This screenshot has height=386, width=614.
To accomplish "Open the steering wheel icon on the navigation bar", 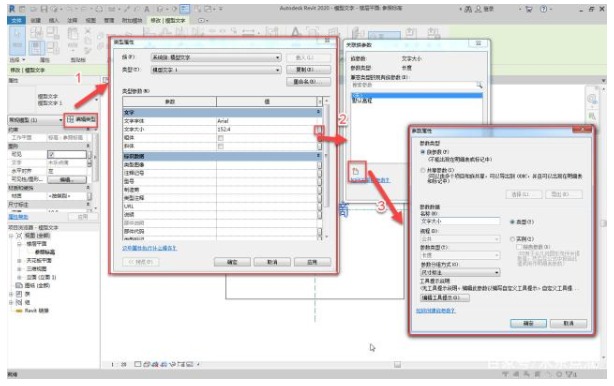I will [592, 99].
